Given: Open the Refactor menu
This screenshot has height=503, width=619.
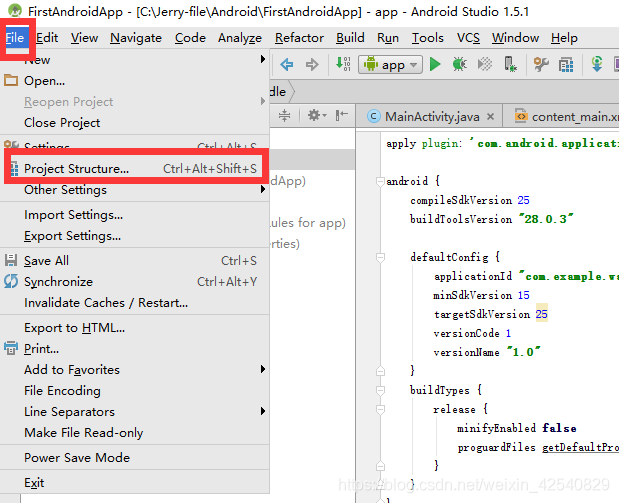Looking at the screenshot, I should click(x=299, y=38).
